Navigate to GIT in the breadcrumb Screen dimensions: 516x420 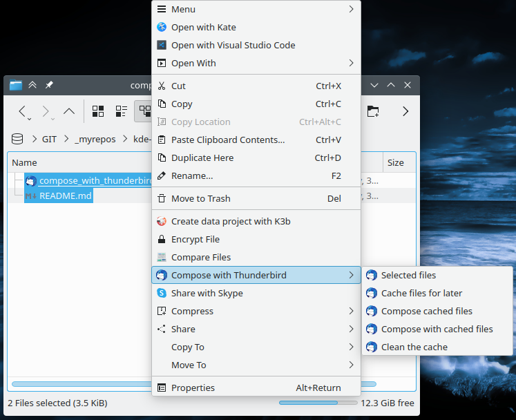[49, 140]
